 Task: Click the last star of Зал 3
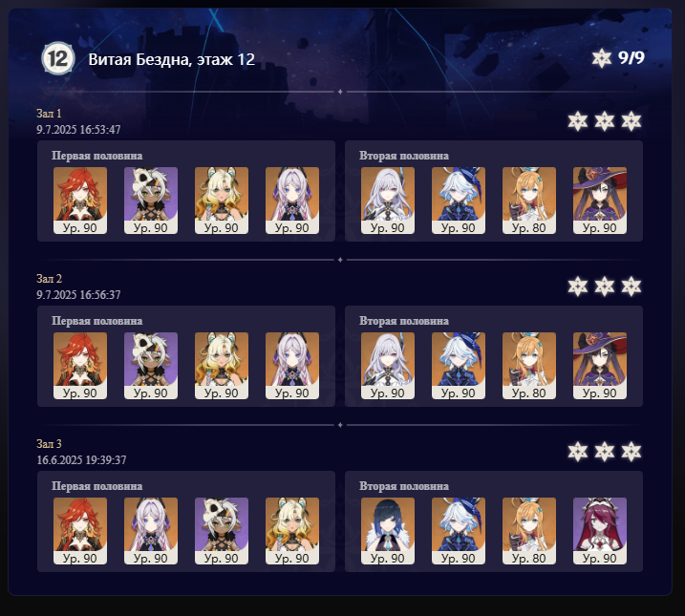[631, 452]
